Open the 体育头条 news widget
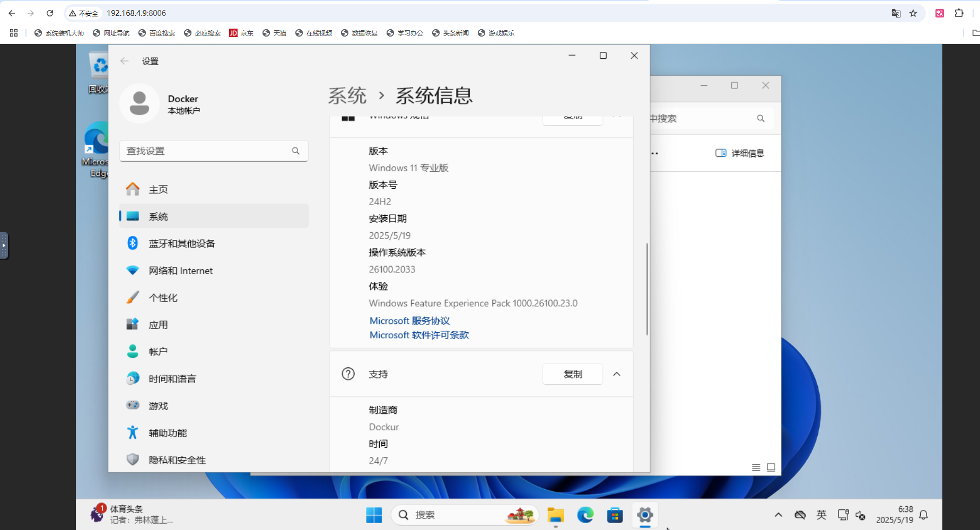The height and width of the screenshot is (530, 980). (x=132, y=514)
